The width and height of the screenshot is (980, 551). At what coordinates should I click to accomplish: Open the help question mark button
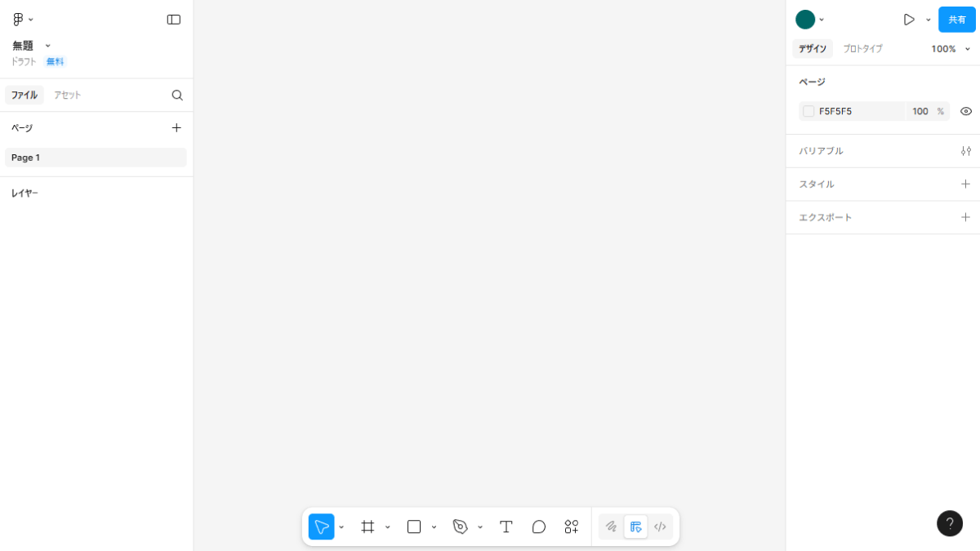click(949, 523)
